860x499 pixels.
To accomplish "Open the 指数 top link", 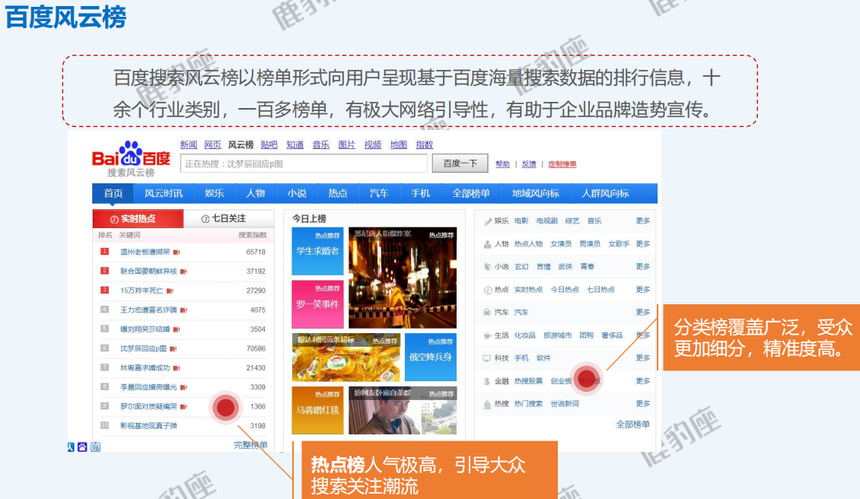I will click(x=425, y=145).
